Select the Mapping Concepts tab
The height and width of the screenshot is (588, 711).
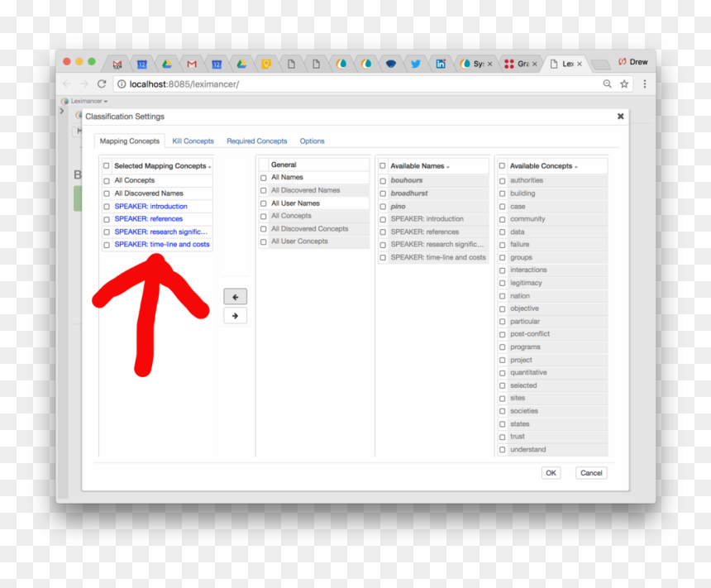click(x=130, y=141)
